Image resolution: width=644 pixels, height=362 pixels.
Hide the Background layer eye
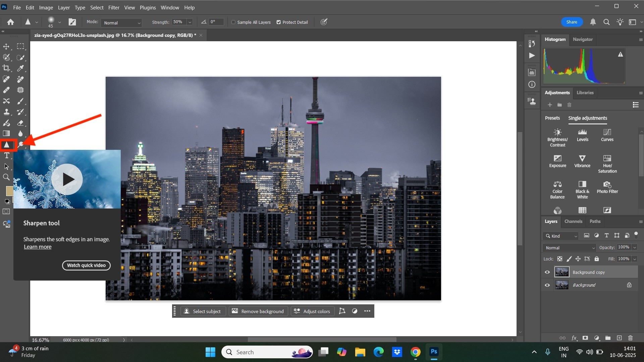point(547,285)
